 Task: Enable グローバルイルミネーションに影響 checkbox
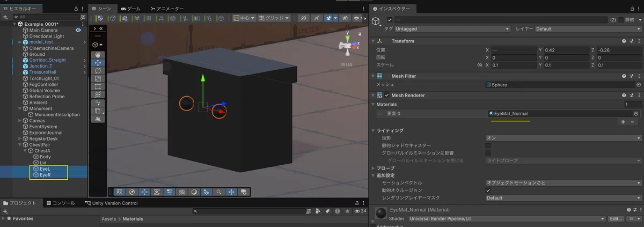(488, 153)
